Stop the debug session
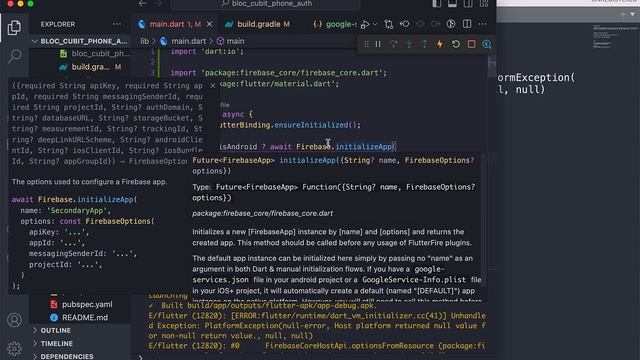This screenshot has width=640, height=360. tap(471, 44)
